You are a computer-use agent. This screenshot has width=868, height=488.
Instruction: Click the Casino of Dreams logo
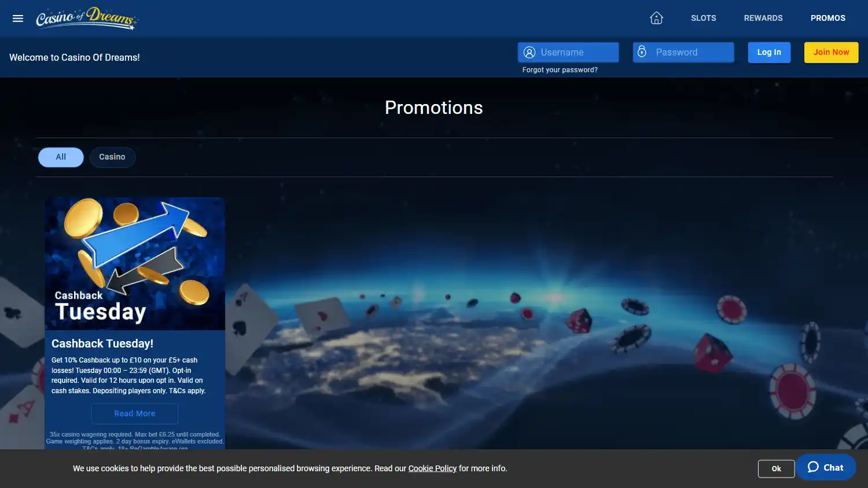tap(87, 18)
